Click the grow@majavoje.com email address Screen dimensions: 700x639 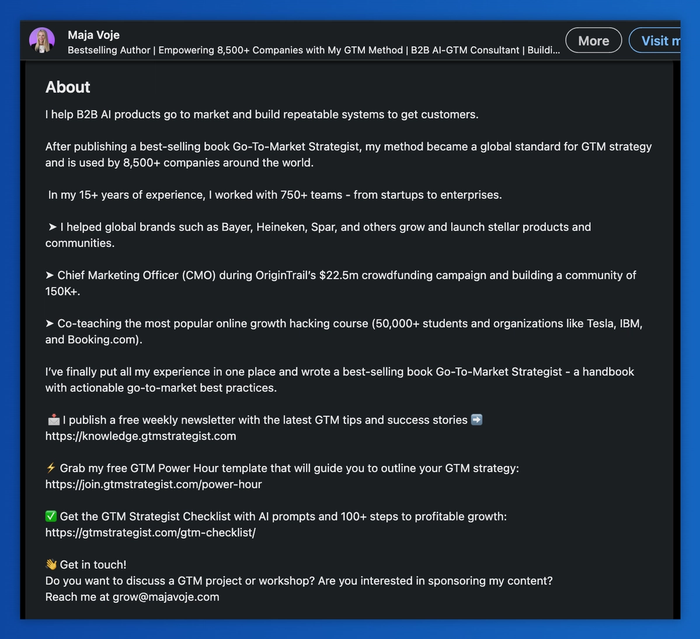[166, 597]
